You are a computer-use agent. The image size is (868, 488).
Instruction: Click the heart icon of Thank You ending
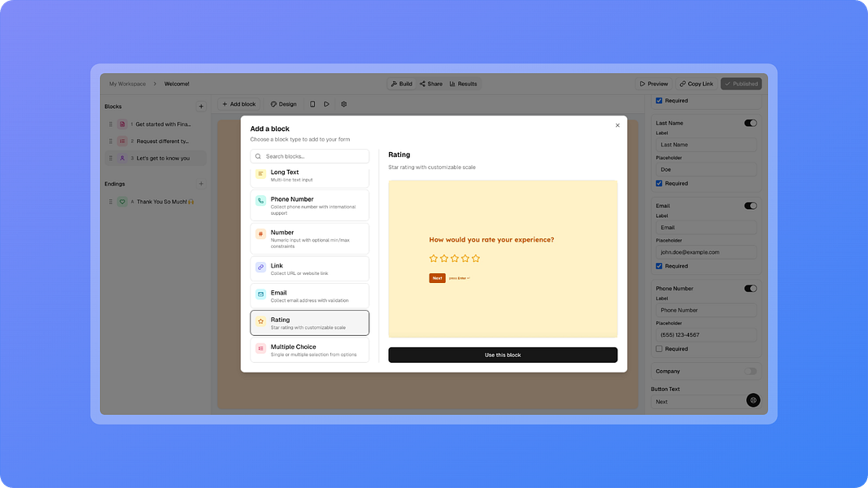pos(122,202)
